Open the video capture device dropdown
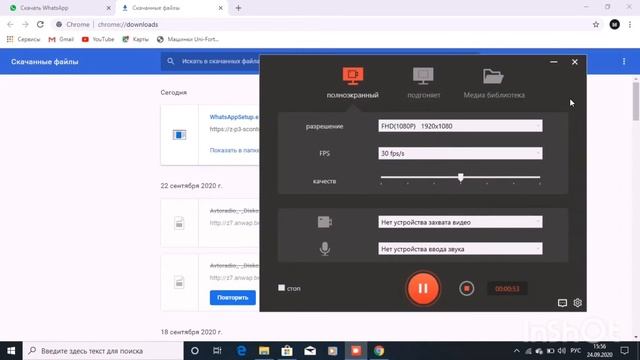The height and width of the screenshot is (360, 640). point(460,222)
